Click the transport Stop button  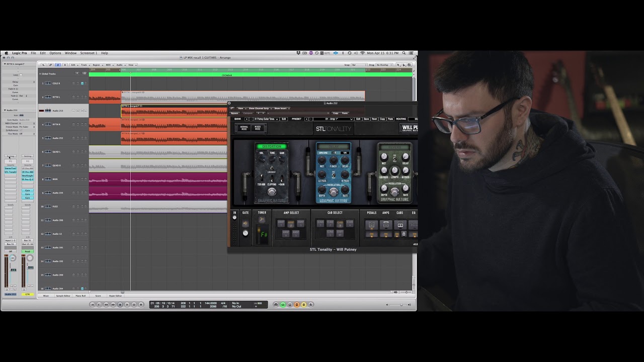[x=120, y=305]
